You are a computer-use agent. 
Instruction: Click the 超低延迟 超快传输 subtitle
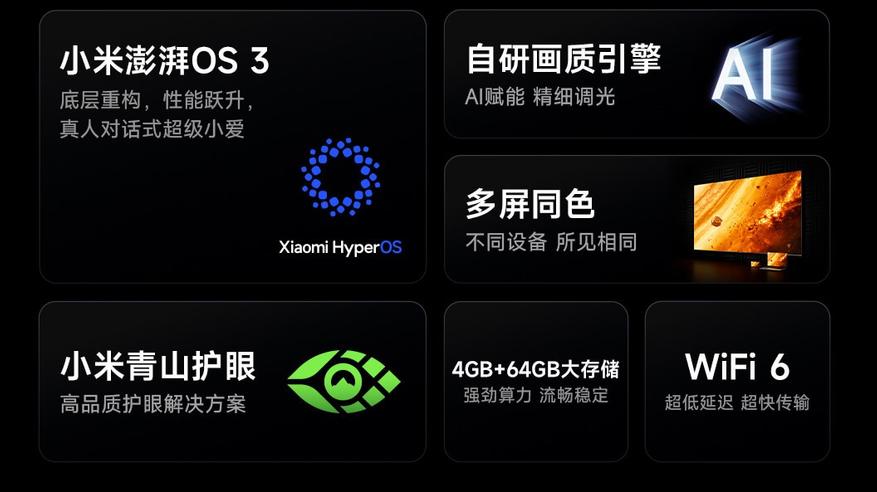(x=737, y=402)
